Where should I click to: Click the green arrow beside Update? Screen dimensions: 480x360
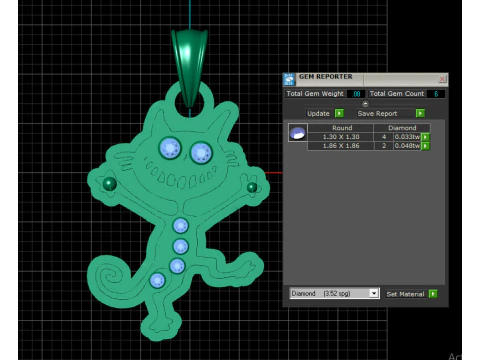point(339,113)
